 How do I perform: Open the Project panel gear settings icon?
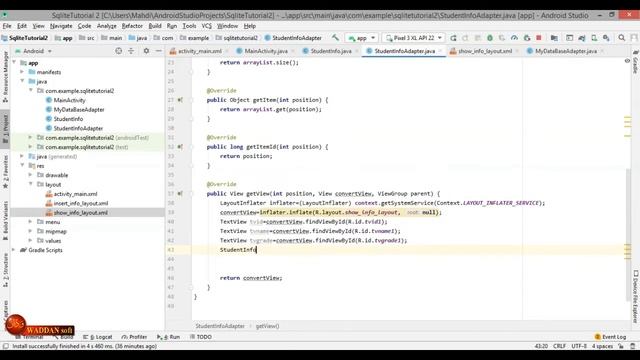coord(146,51)
